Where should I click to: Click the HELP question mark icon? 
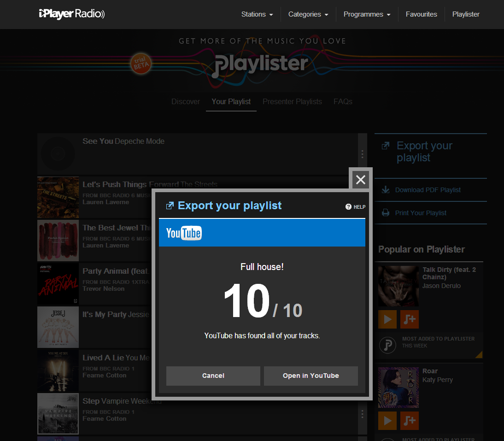[348, 207]
